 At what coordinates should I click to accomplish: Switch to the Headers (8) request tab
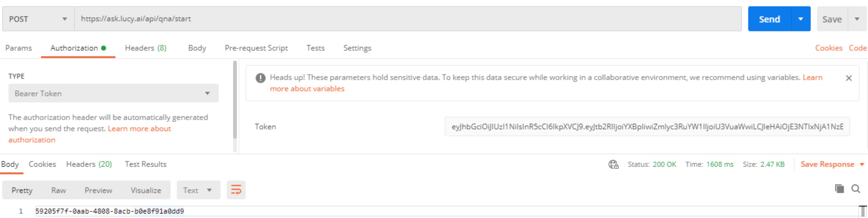(146, 48)
